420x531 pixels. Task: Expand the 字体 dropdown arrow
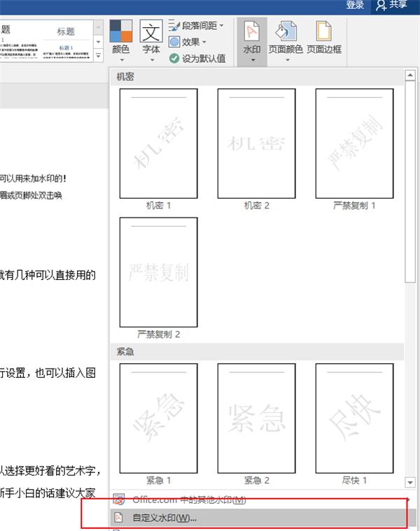pyautogui.click(x=152, y=60)
